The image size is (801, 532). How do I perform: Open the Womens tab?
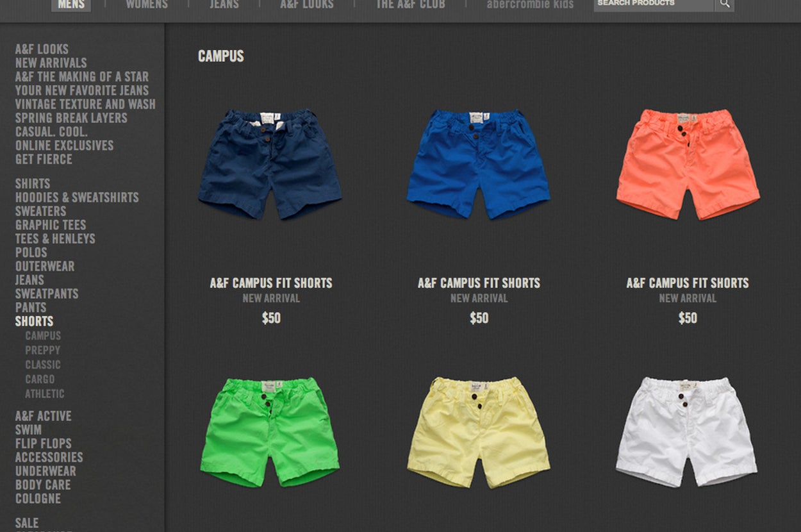click(x=147, y=4)
